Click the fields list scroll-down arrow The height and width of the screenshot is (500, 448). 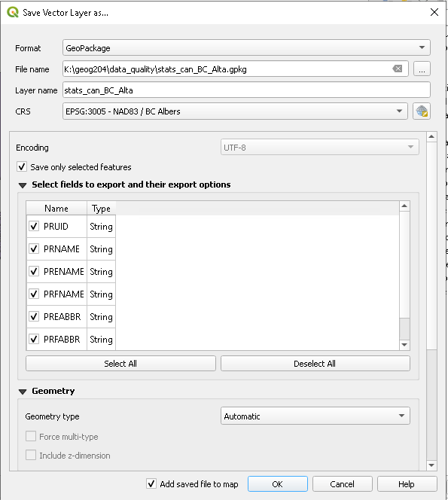404,345
